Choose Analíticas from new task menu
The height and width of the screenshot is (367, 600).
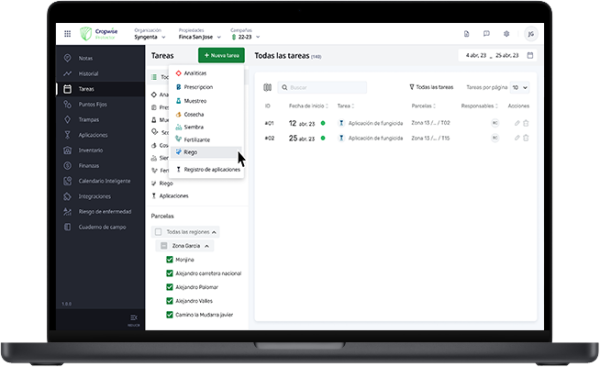click(207, 73)
